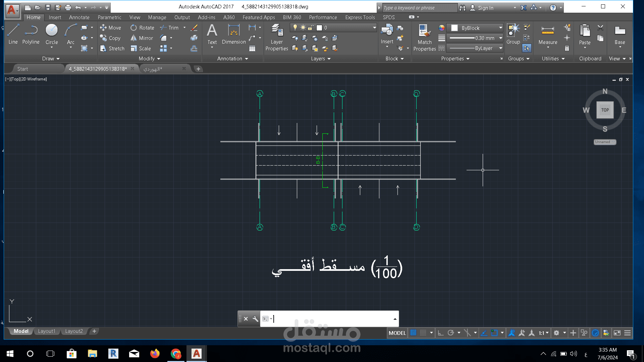This screenshot has height=362, width=644.
Task: Open the Insert ribbon tab
Action: pos(55,17)
